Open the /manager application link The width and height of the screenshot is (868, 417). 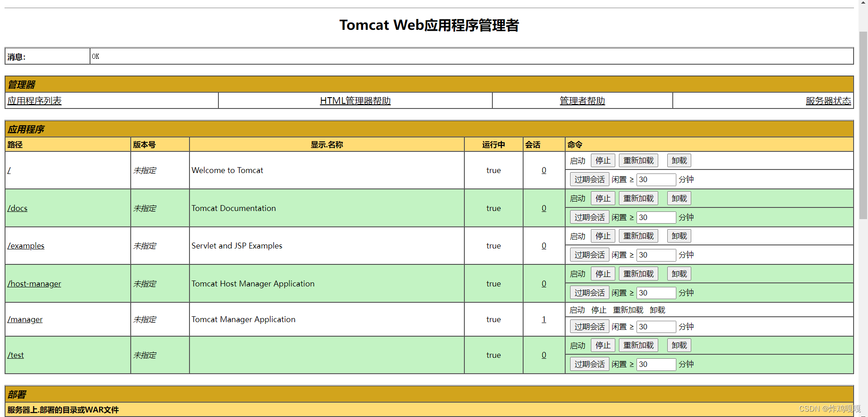25,319
